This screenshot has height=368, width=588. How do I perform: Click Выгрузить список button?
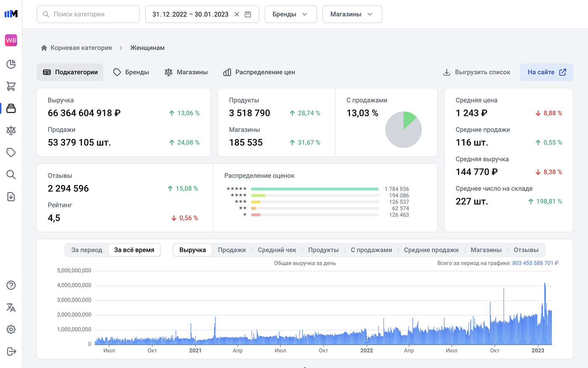pyautogui.click(x=477, y=72)
